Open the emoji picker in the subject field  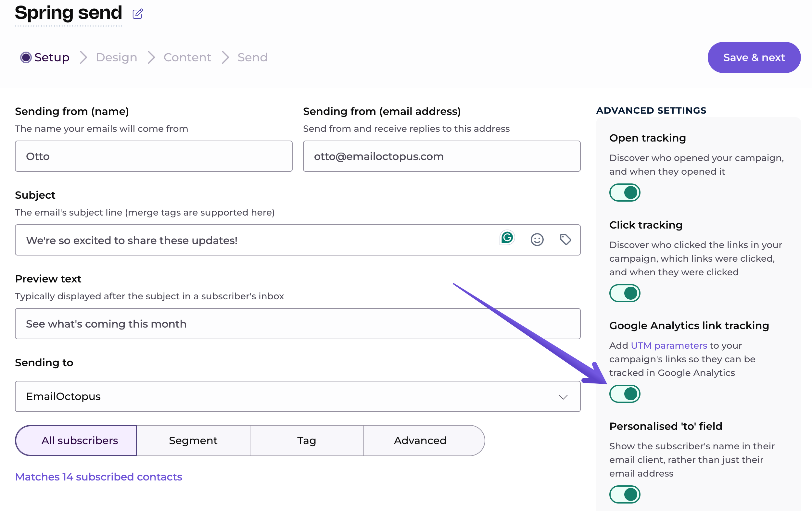(x=537, y=240)
